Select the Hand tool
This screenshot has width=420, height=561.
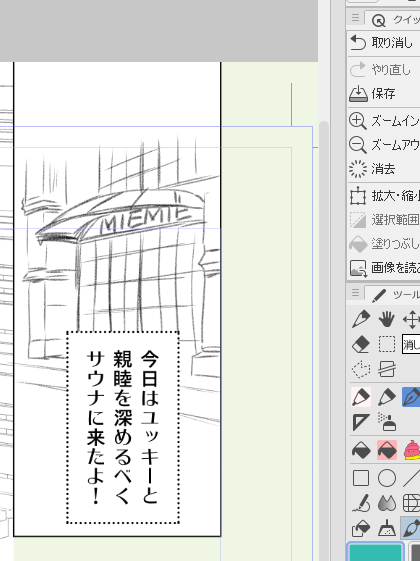386,319
